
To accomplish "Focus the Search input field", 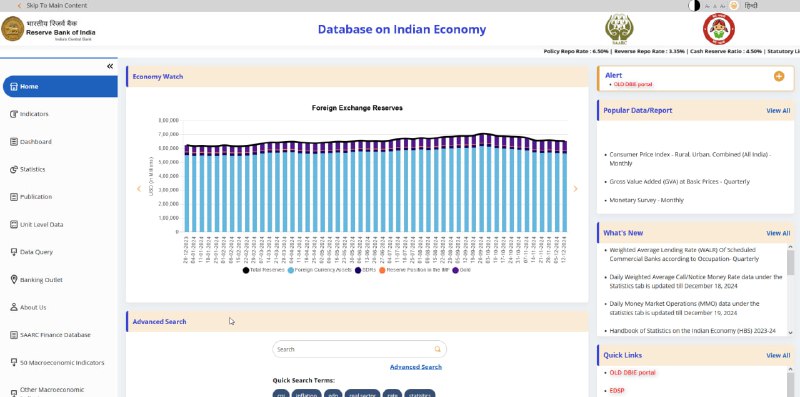I will coord(359,350).
